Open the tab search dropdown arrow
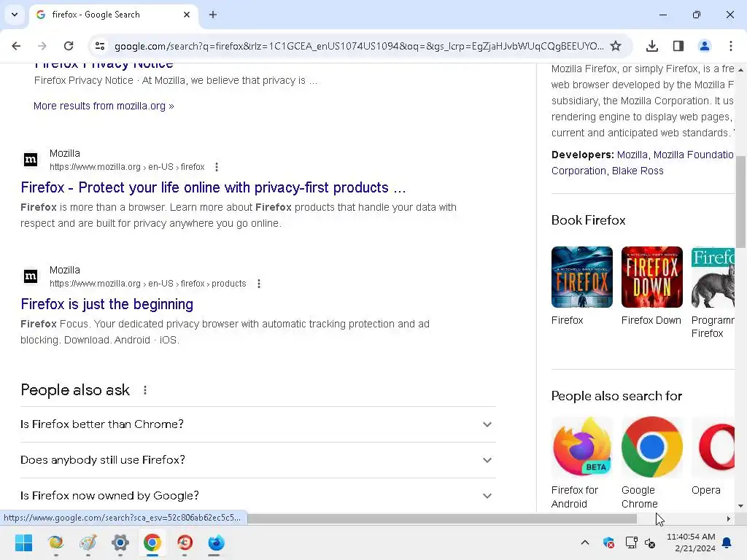Screen dimensions: 747x560 [x=15, y=15]
